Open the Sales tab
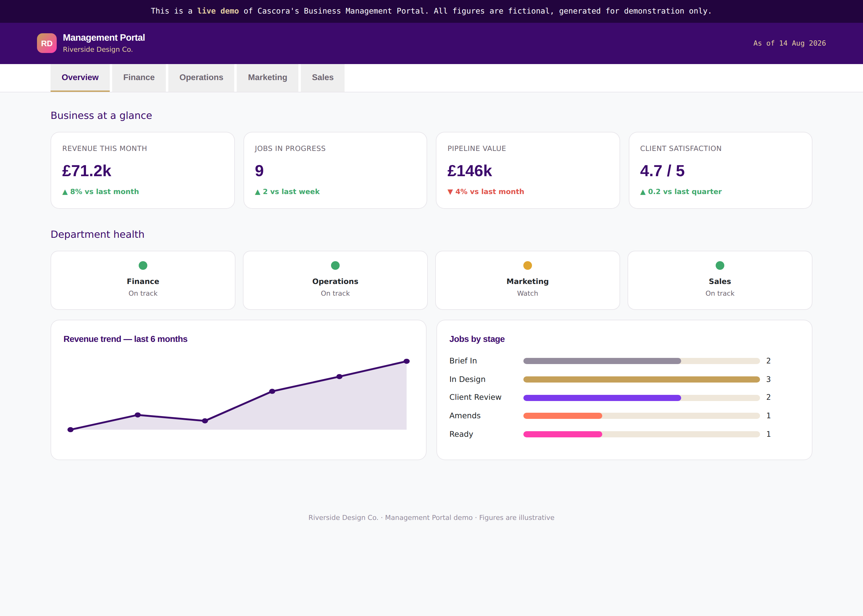 323,78
